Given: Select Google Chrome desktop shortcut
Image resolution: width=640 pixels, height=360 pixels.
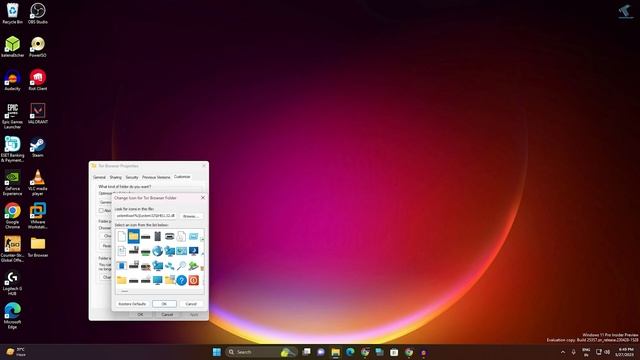Looking at the screenshot, I should 12,216.
